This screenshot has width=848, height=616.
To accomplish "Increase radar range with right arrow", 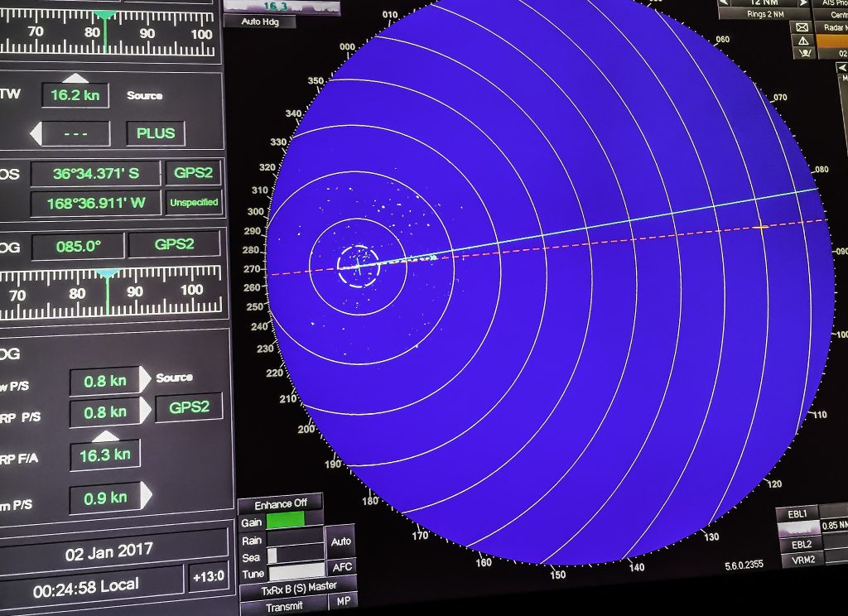I will pyautogui.click(x=804, y=2).
